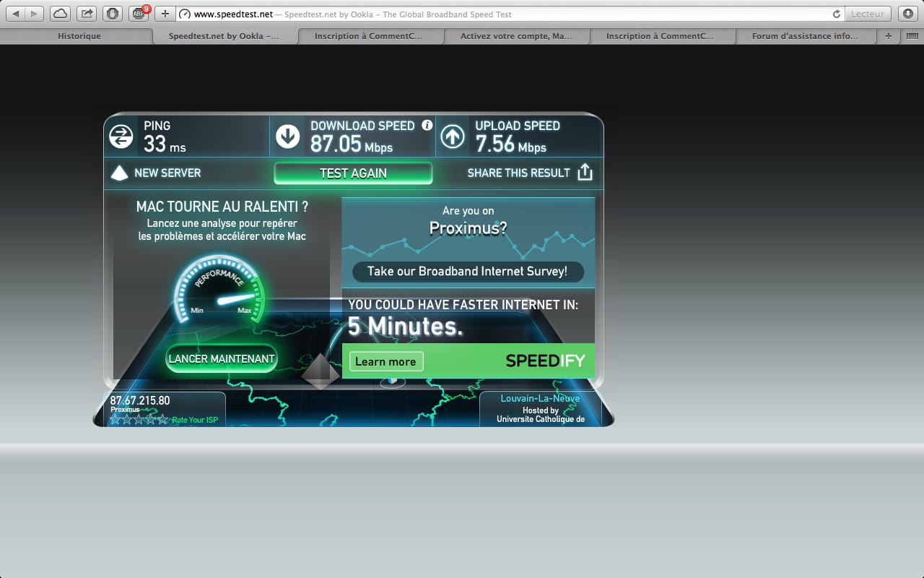Click the pyramid marker on the map
Image resolution: width=924 pixels, height=578 pixels.
tap(321, 370)
